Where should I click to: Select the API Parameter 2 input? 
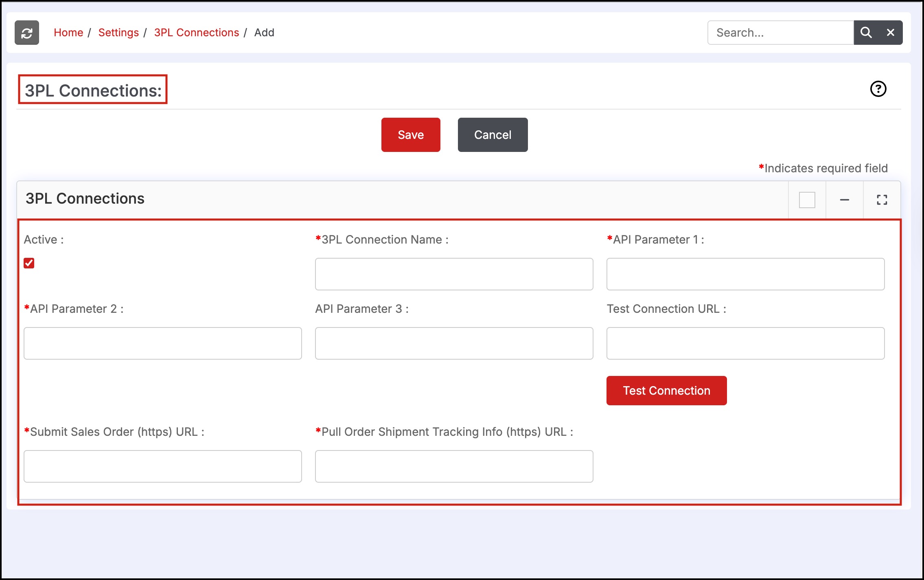click(x=163, y=343)
